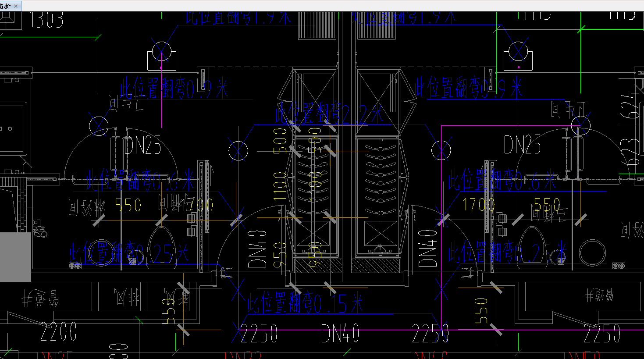Select the 此位置翻弯0.15米 blue annotation
The width and height of the screenshot is (644, 359).
305,303
